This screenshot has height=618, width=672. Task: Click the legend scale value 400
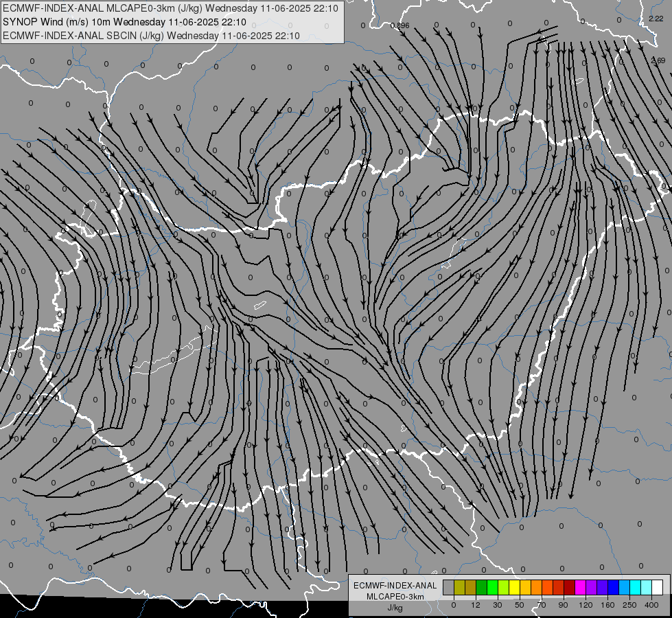click(651, 605)
